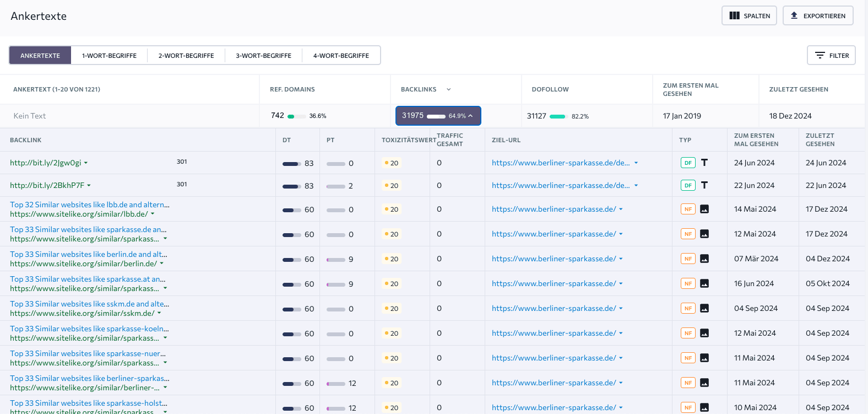
Task: Click the image type icon in sparkasse-nuer row
Action: tap(704, 358)
